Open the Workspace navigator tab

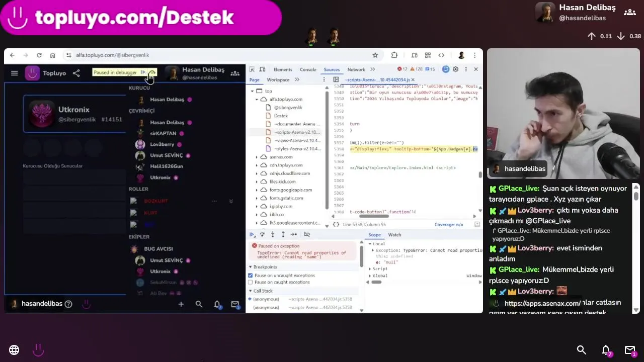(278, 80)
